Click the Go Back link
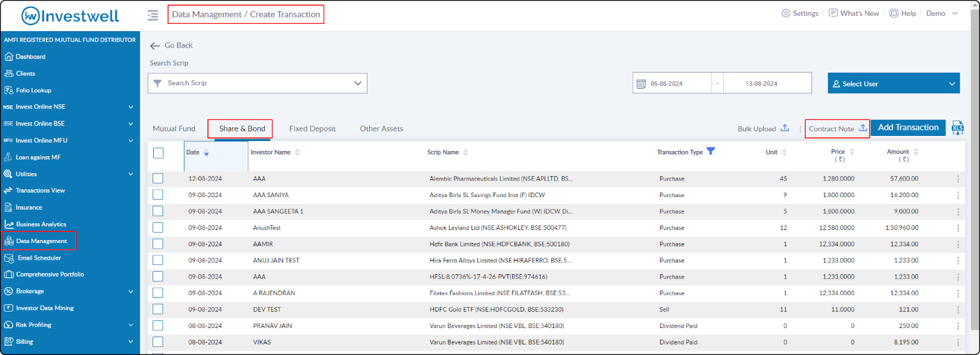Viewport: 980px width, 355px height. [x=178, y=45]
